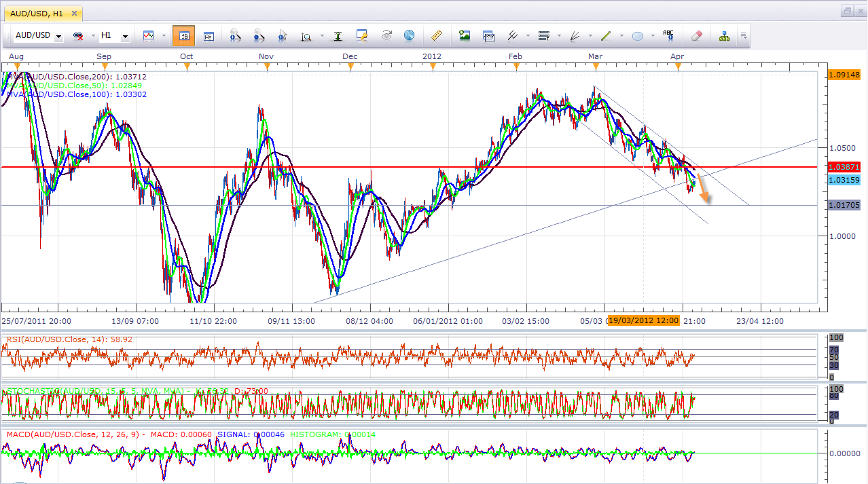Click the green hierarchy structure icon

[x=724, y=35]
